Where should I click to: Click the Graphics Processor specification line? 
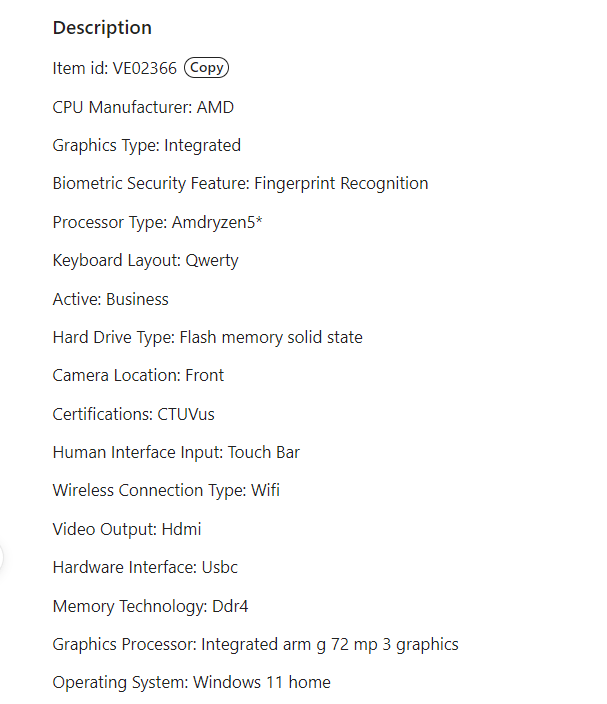[x=255, y=644]
